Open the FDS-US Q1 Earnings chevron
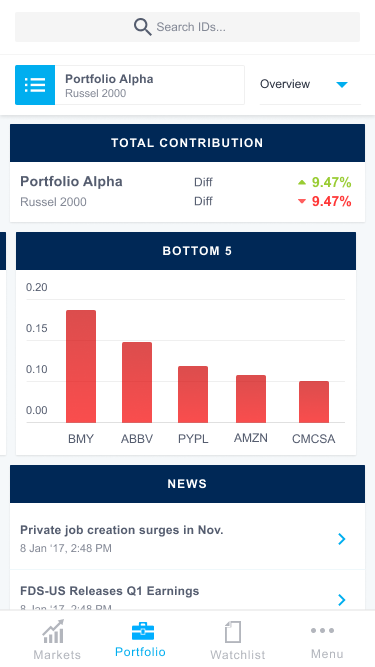This screenshot has width=375, height=667. point(341,600)
